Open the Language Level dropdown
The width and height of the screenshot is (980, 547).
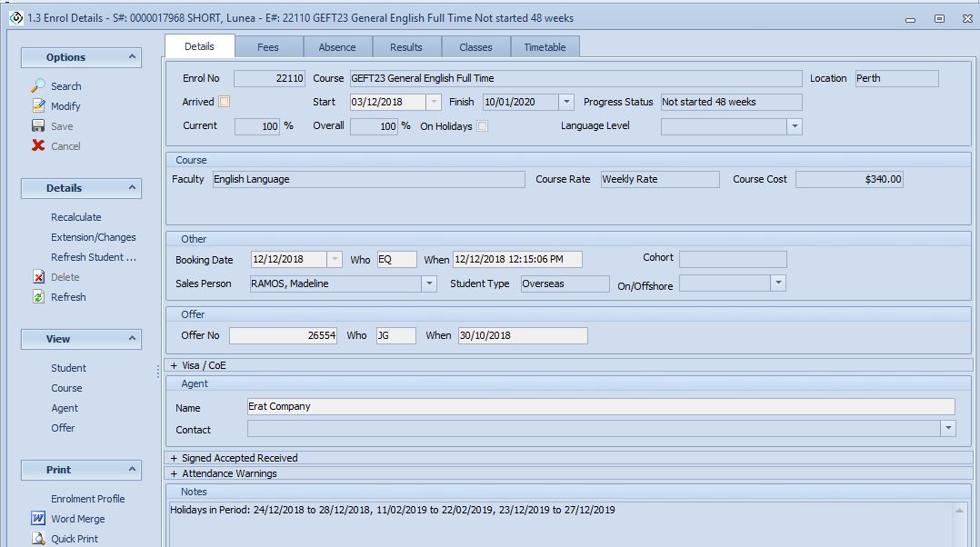(795, 126)
